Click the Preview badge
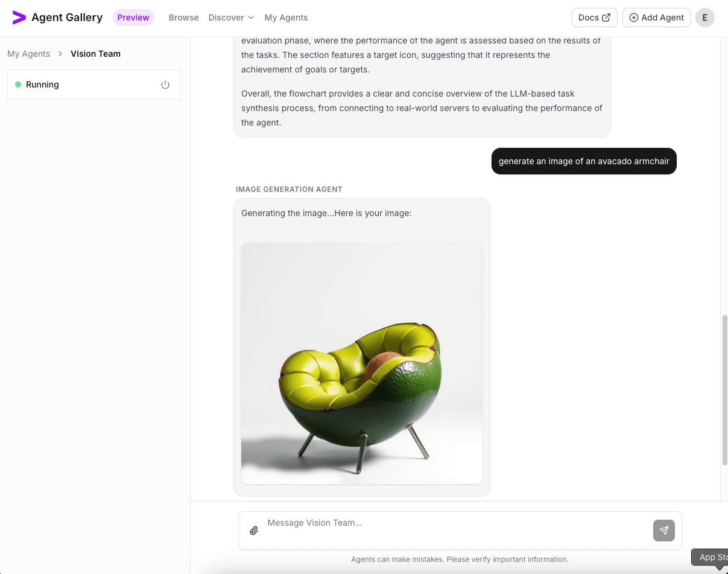The height and width of the screenshot is (574, 728). point(133,18)
